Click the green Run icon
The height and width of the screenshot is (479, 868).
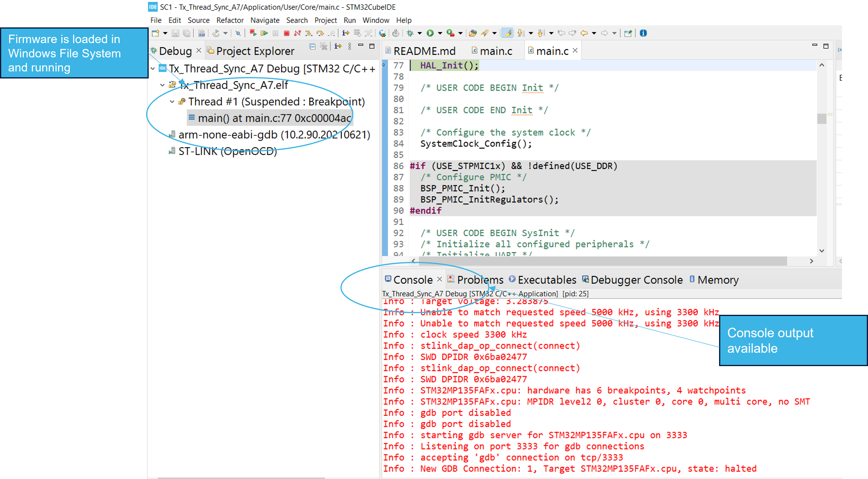pos(430,33)
